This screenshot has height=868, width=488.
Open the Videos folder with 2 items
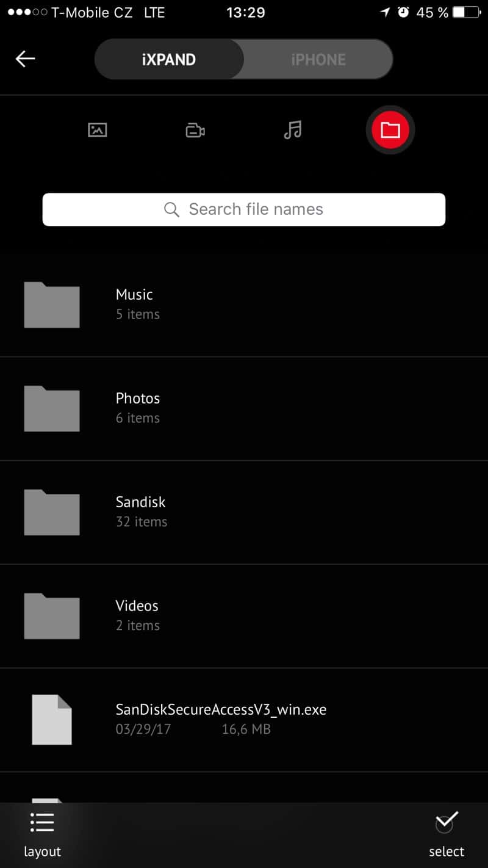[244, 615]
